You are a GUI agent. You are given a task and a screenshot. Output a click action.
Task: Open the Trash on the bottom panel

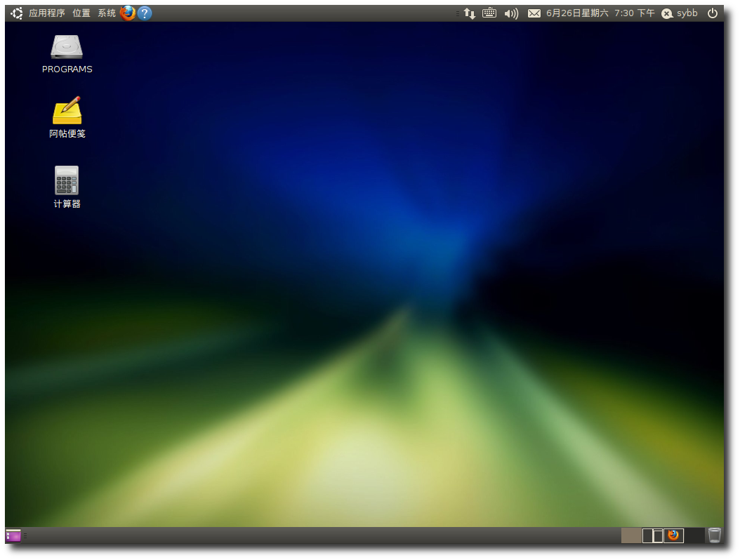pyautogui.click(x=715, y=535)
